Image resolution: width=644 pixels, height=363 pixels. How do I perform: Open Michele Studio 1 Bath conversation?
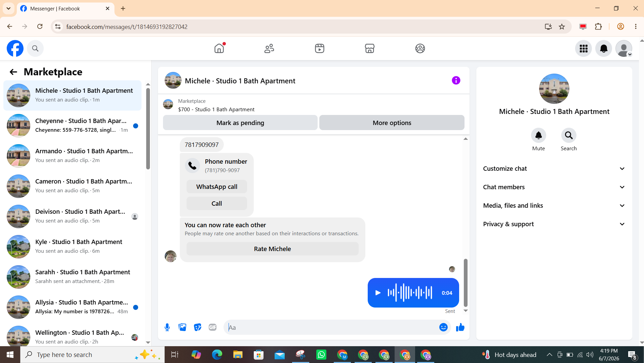pyautogui.click(x=72, y=95)
